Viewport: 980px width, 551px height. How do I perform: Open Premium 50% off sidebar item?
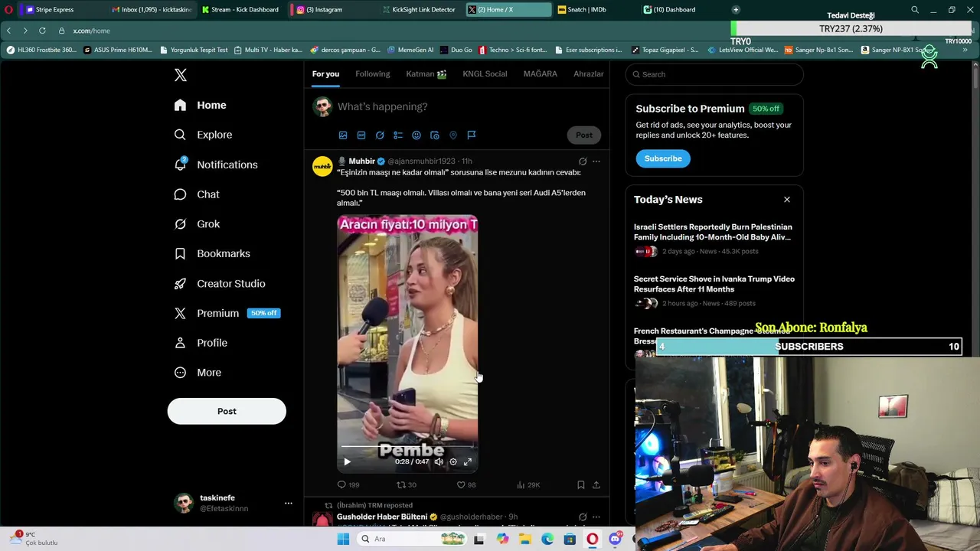point(227,313)
